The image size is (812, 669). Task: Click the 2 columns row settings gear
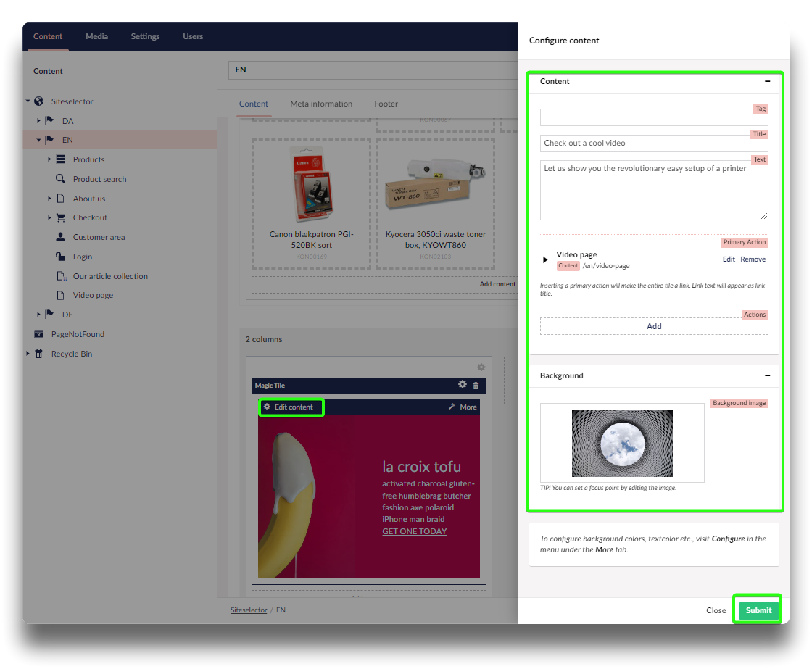(x=481, y=367)
